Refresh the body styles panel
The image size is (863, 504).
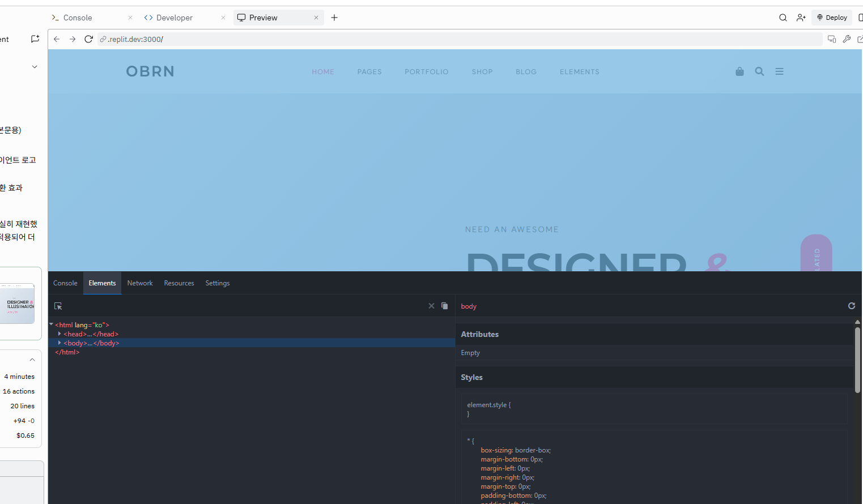tap(851, 306)
